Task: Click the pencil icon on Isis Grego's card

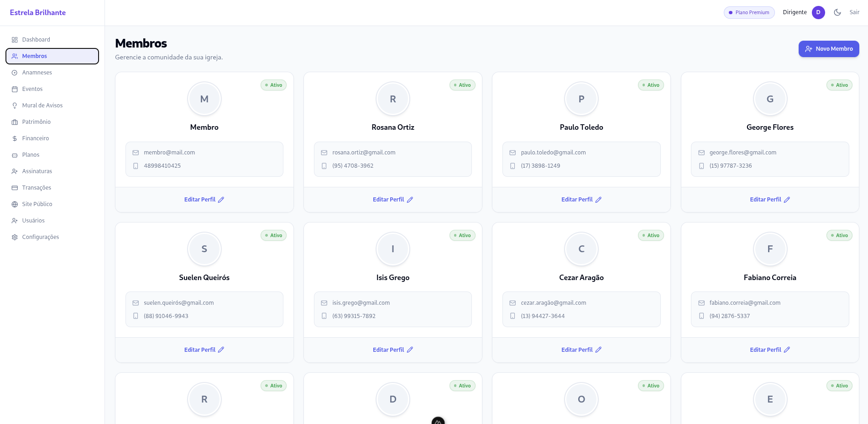Action: point(410,350)
